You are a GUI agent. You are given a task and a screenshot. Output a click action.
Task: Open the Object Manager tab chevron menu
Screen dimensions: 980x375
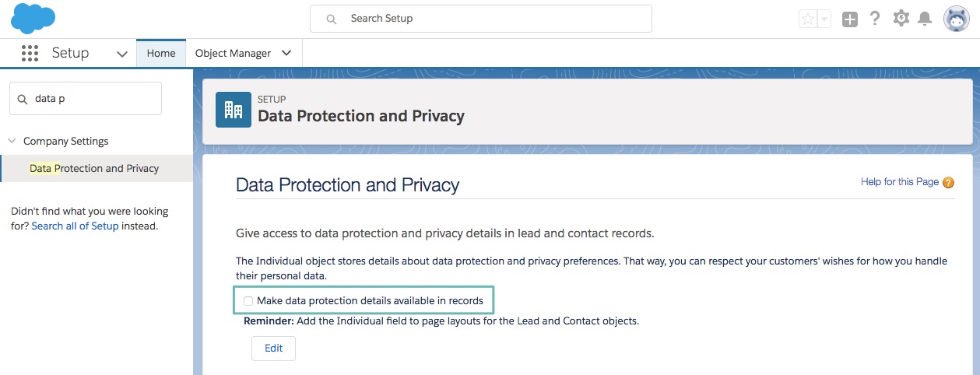click(x=286, y=53)
